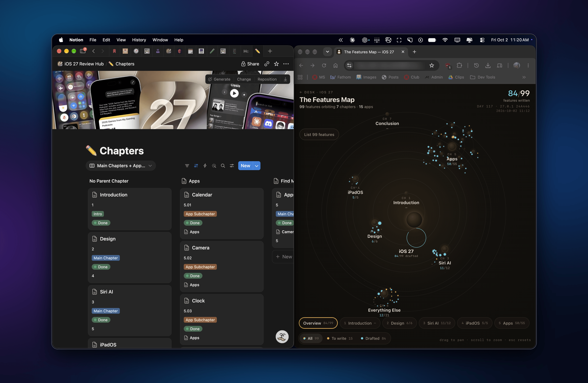Image resolution: width=588 pixels, height=383 pixels.
Task: Switch to The Features Map browser tab
Action: point(371,52)
